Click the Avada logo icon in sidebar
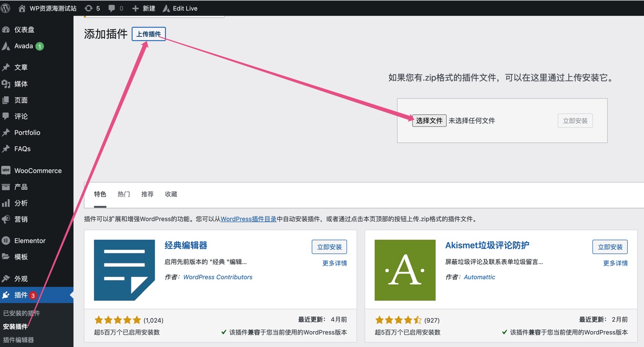 [6, 46]
